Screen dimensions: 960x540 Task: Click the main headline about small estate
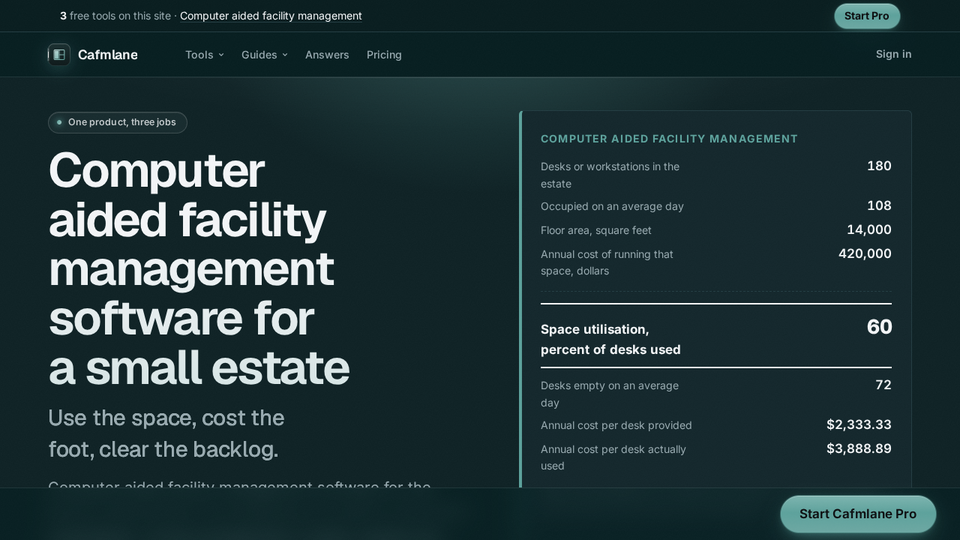pyautogui.click(x=199, y=269)
